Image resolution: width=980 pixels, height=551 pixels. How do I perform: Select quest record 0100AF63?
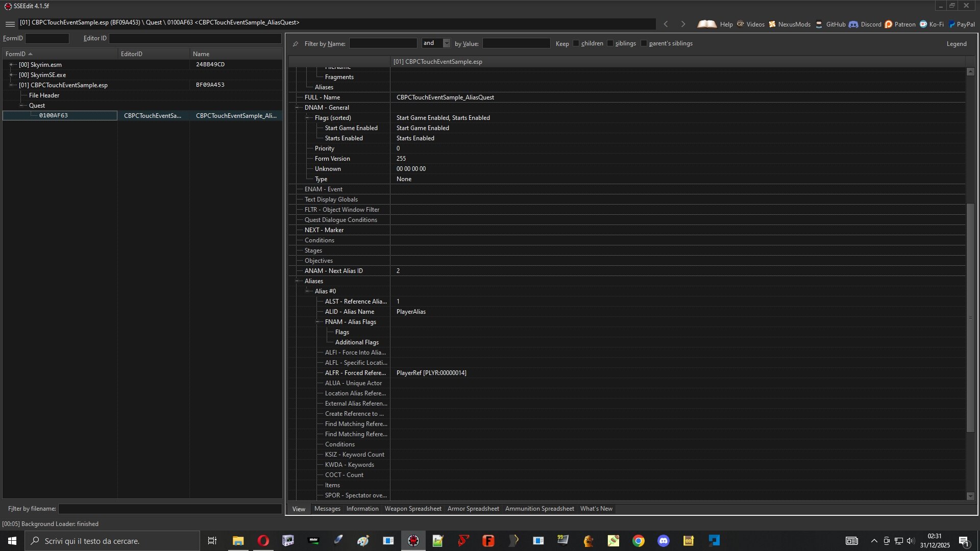53,116
